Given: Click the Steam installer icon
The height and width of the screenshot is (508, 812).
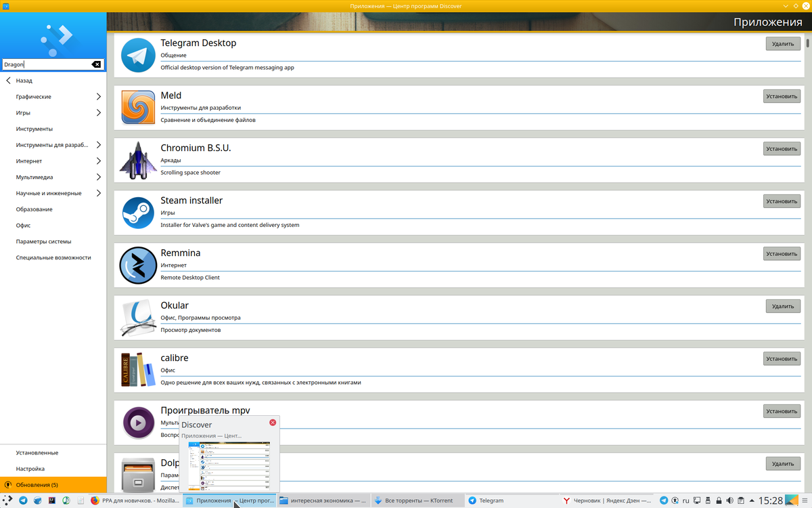Looking at the screenshot, I should 138,213.
